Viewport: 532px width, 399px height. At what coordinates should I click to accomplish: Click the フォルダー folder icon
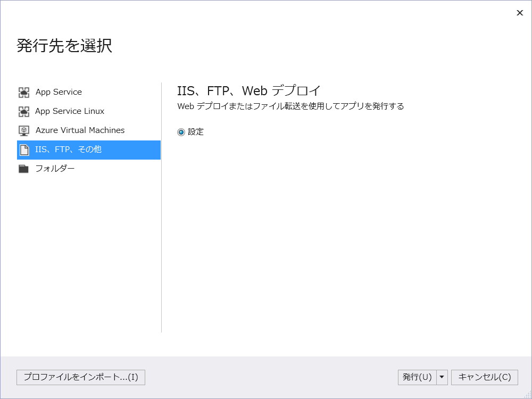[x=23, y=169]
